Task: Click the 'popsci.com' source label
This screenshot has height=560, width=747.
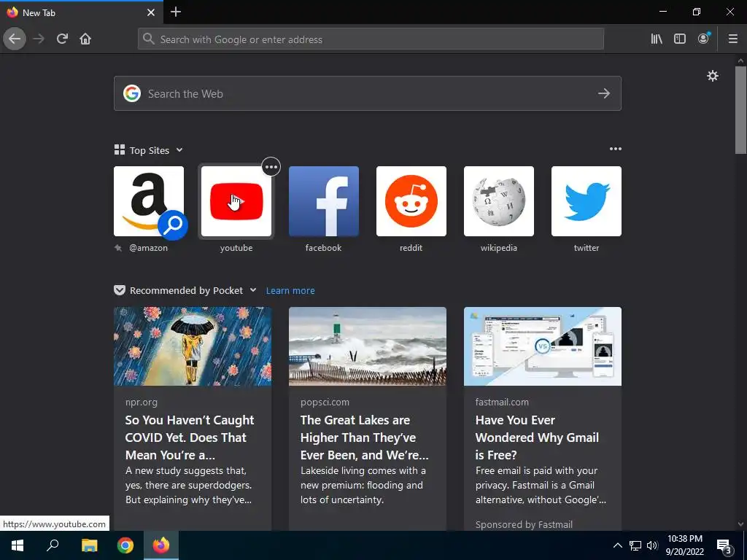Action: point(325,402)
